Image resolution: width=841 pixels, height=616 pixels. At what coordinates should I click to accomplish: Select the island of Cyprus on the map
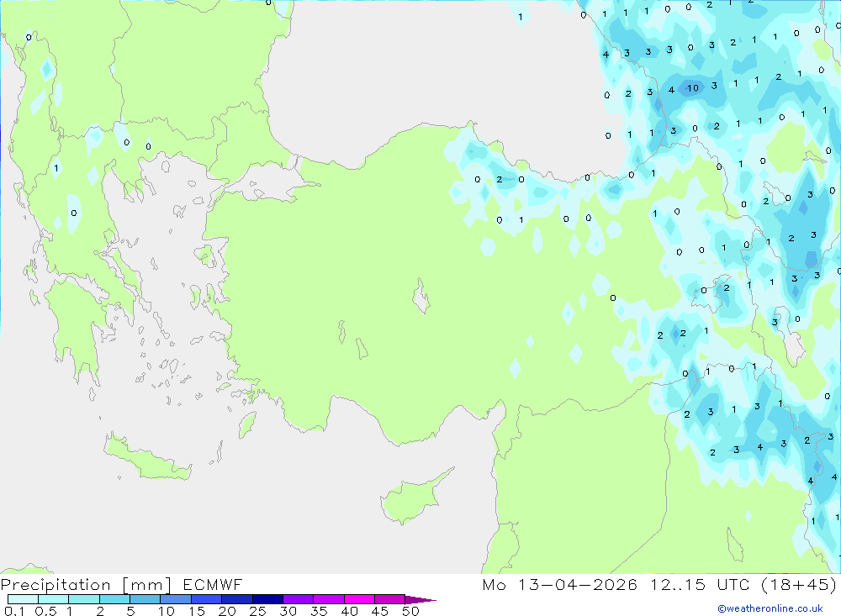414,497
